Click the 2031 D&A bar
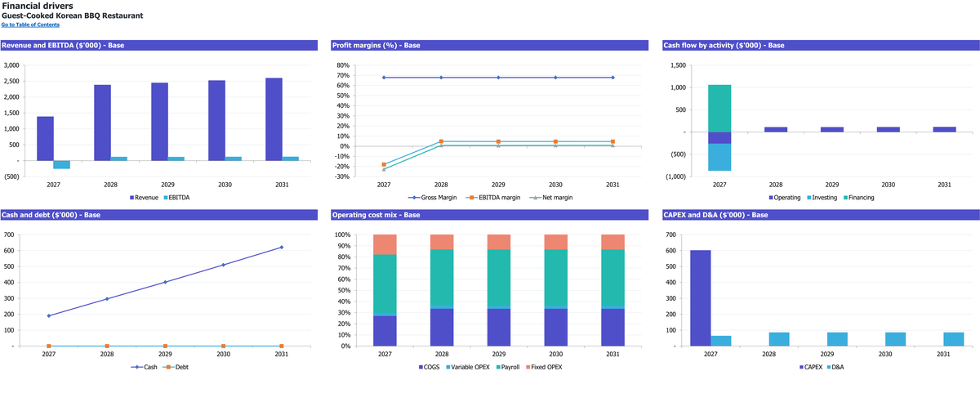 (x=954, y=339)
